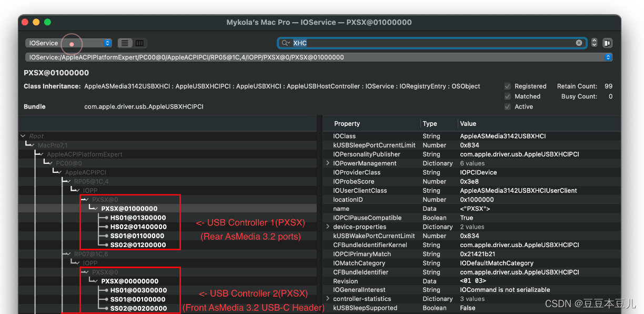Expand the device-properties dictionary
644x314 pixels.
click(328, 227)
